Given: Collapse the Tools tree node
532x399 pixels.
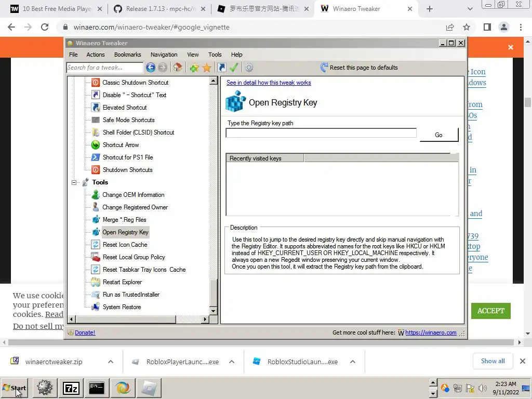Looking at the screenshot, I should point(74,182).
